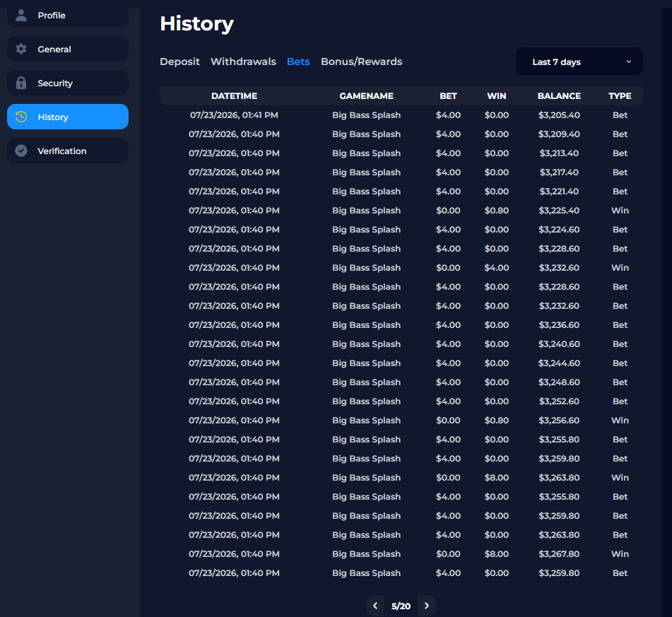The width and height of the screenshot is (672, 617).
Task: Switch to the Deposit tab
Action: 179,61
